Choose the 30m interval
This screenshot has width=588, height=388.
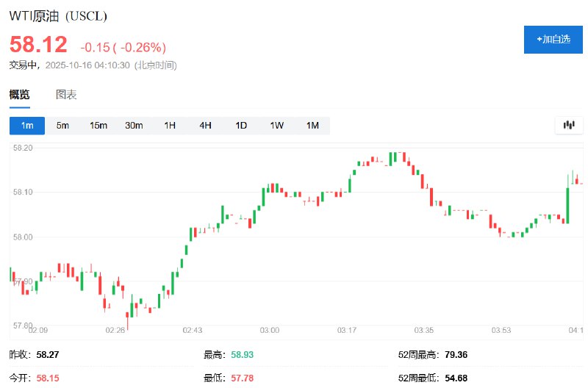pyautogui.click(x=134, y=126)
